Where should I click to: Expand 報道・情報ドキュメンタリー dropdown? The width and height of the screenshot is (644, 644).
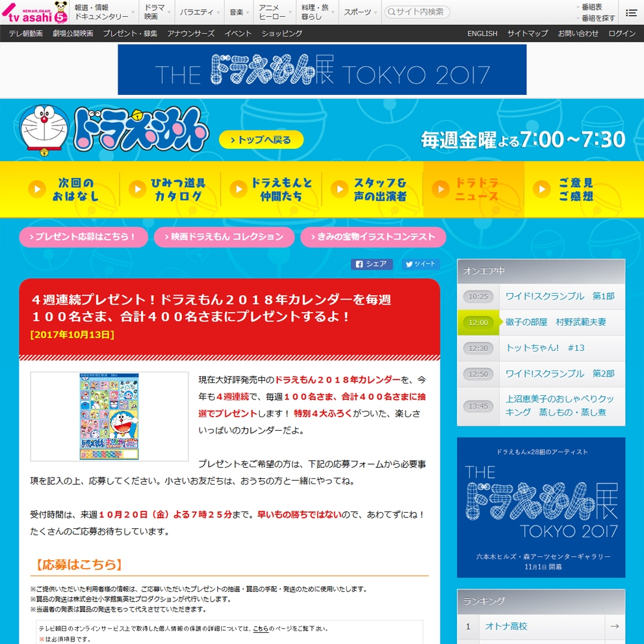(103, 12)
